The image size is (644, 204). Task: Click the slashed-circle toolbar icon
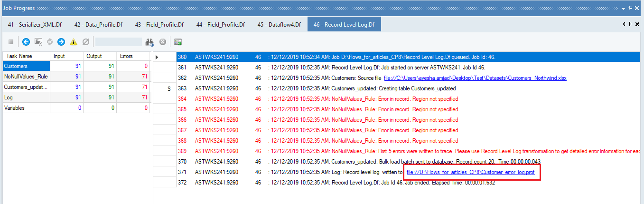[x=85, y=42]
